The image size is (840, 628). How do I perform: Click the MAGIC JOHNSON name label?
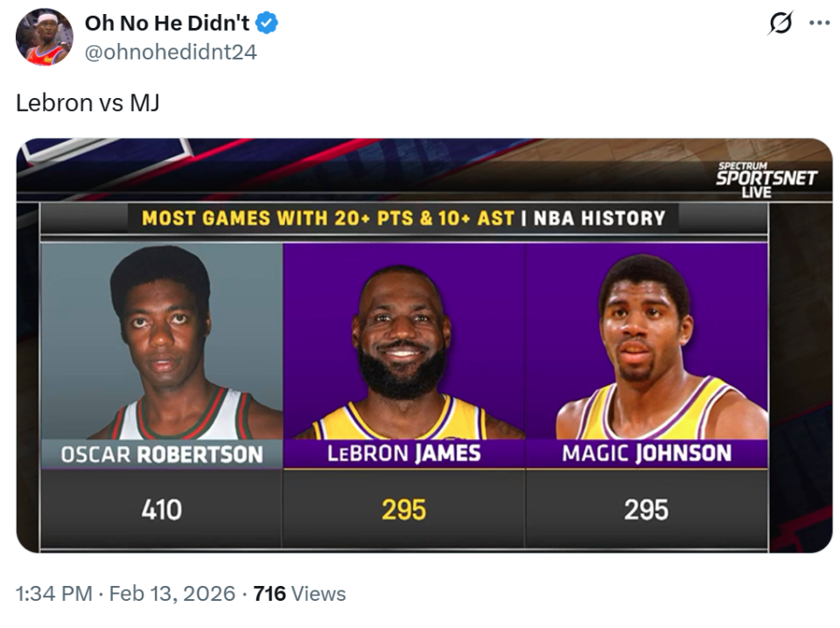pos(646,453)
